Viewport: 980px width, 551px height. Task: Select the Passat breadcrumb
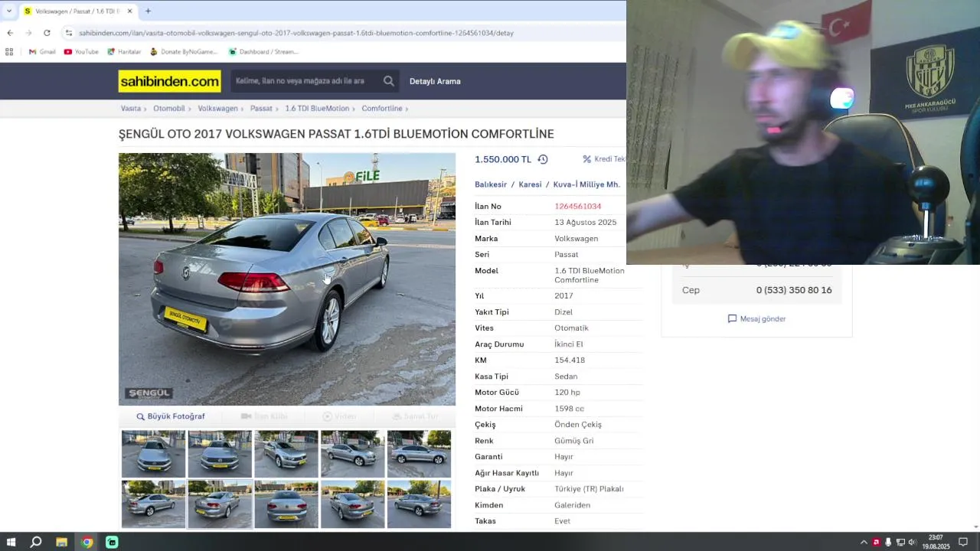click(261, 109)
